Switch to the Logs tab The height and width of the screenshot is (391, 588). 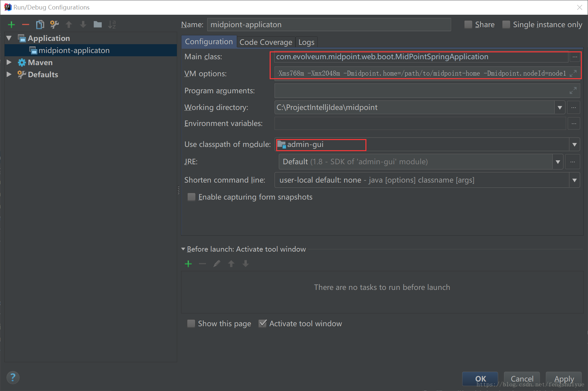306,42
